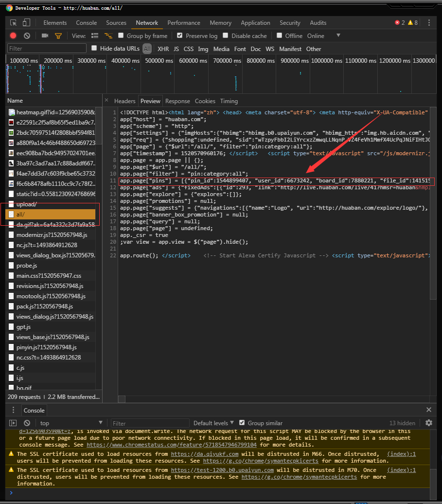Click the console Filter text field
Screen dimensions: 442x504
pos(150,423)
